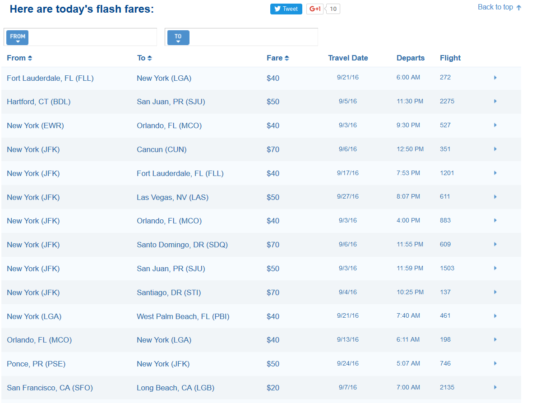Expand the Fort Lauderdale to New York LGA row arrow

click(x=495, y=78)
